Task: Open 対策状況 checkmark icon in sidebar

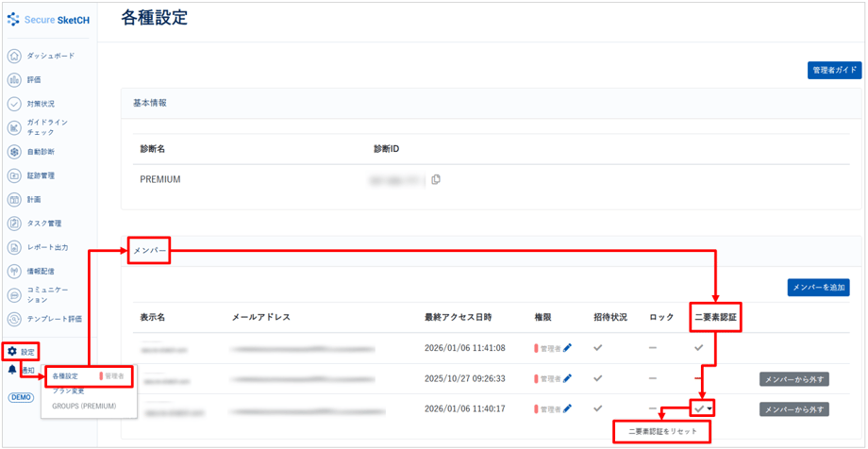Action: click(x=14, y=104)
